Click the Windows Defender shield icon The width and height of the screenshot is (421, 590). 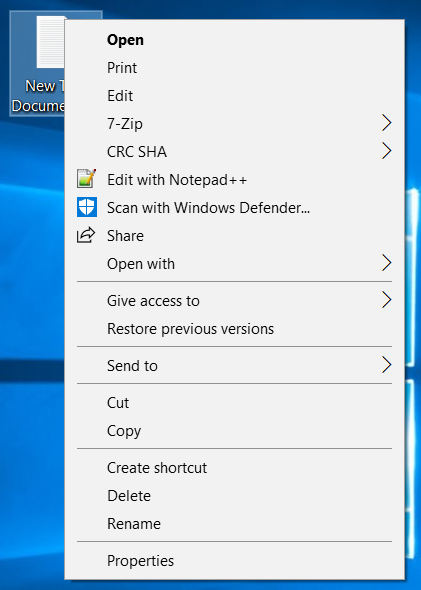(87, 207)
